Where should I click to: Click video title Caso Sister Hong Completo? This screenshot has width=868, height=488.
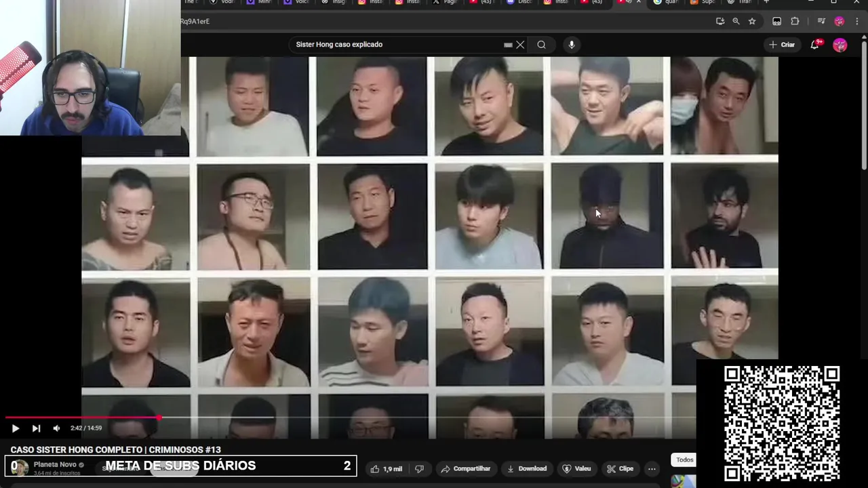coord(116,450)
